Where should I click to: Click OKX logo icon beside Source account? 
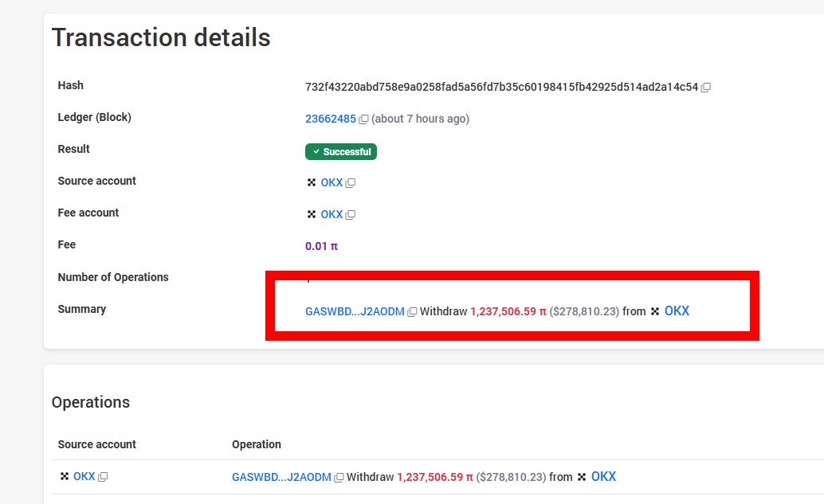311,182
